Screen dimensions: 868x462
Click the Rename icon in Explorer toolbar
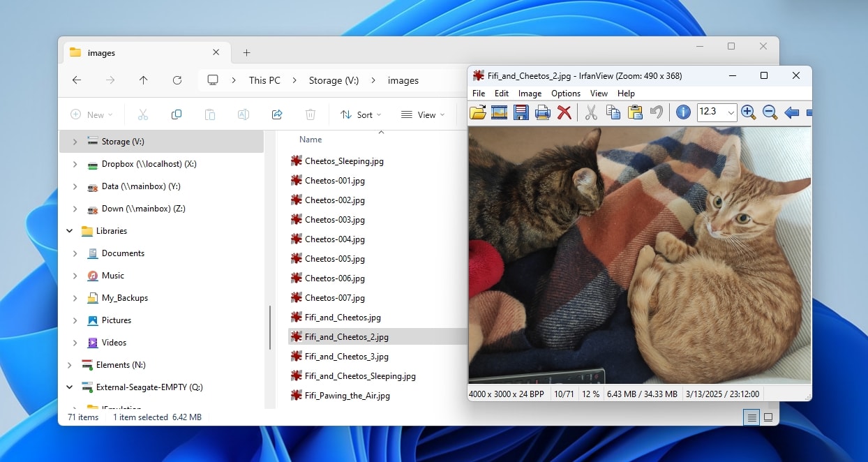point(244,114)
